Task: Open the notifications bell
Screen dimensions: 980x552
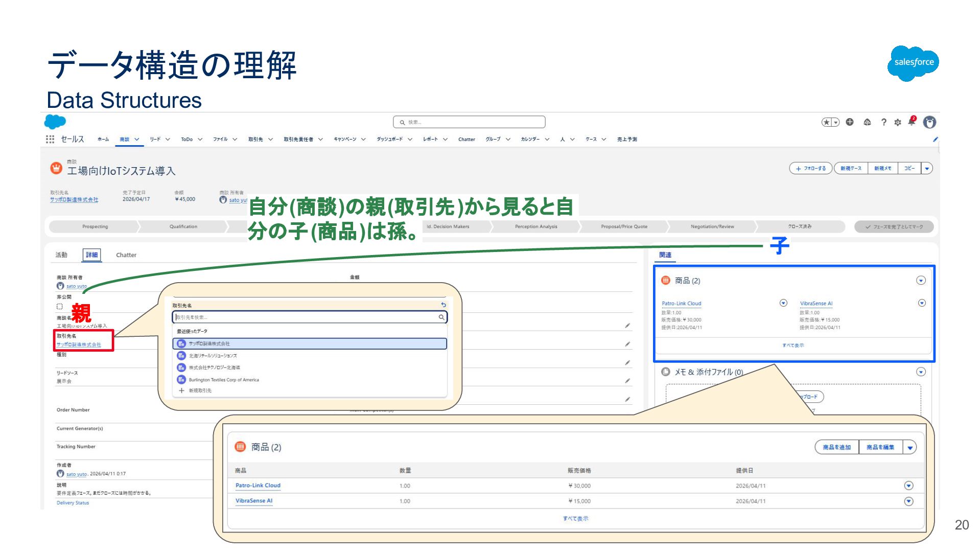Action: coord(912,121)
